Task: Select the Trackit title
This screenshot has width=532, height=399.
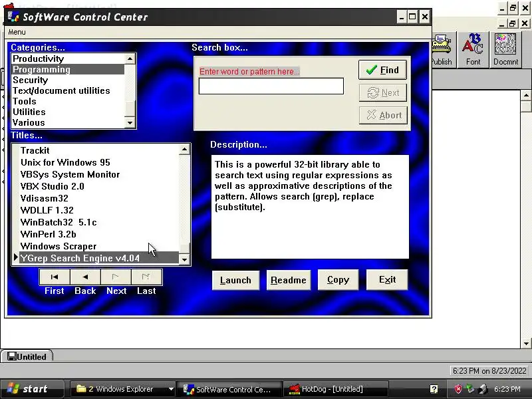Action: point(98,150)
